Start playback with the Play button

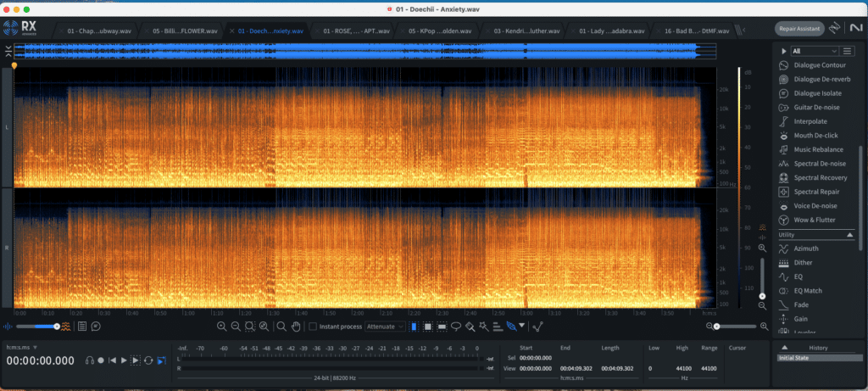pyautogui.click(x=124, y=360)
